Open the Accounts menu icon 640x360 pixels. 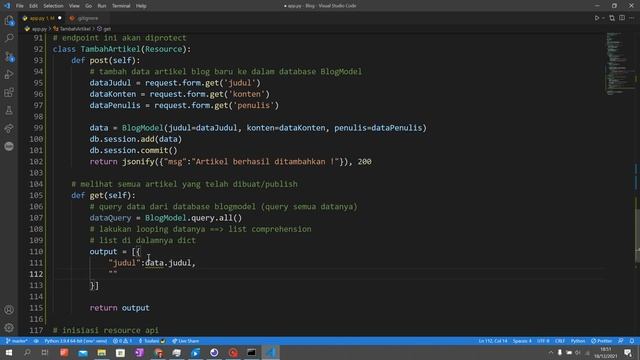pos(9,310)
